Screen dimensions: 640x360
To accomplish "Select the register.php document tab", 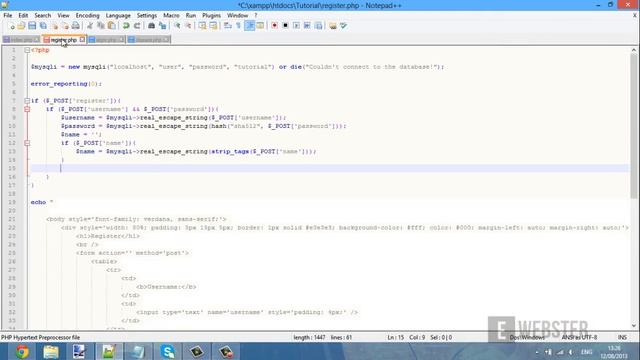I will 64,40.
